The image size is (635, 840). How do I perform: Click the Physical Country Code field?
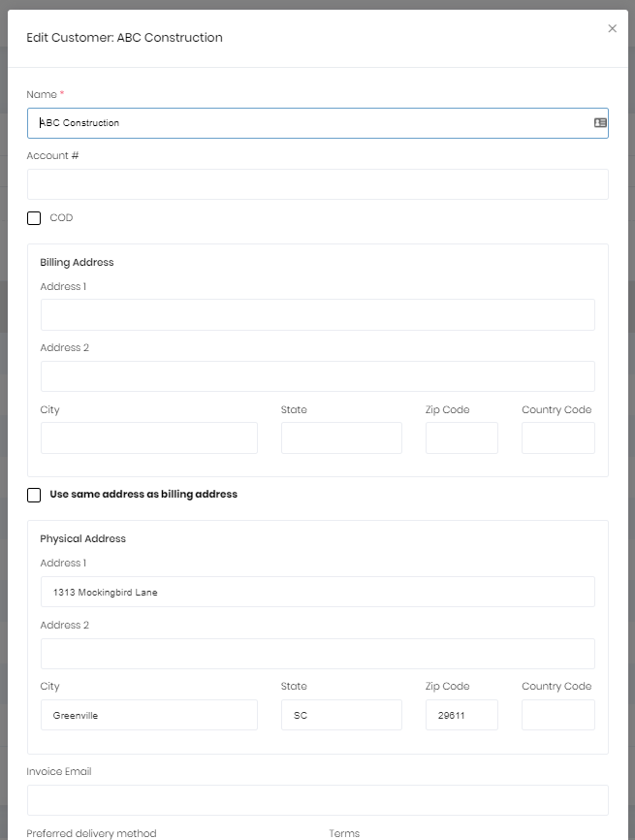coord(557,715)
